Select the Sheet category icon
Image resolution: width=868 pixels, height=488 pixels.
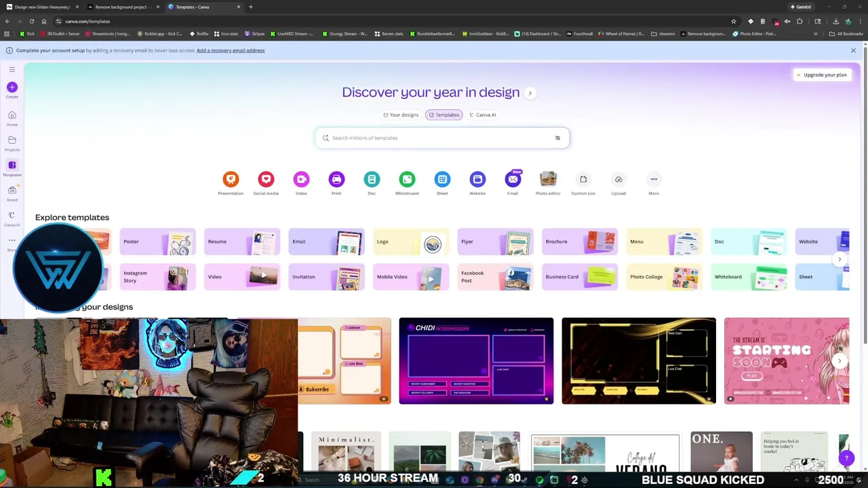(442, 179)
